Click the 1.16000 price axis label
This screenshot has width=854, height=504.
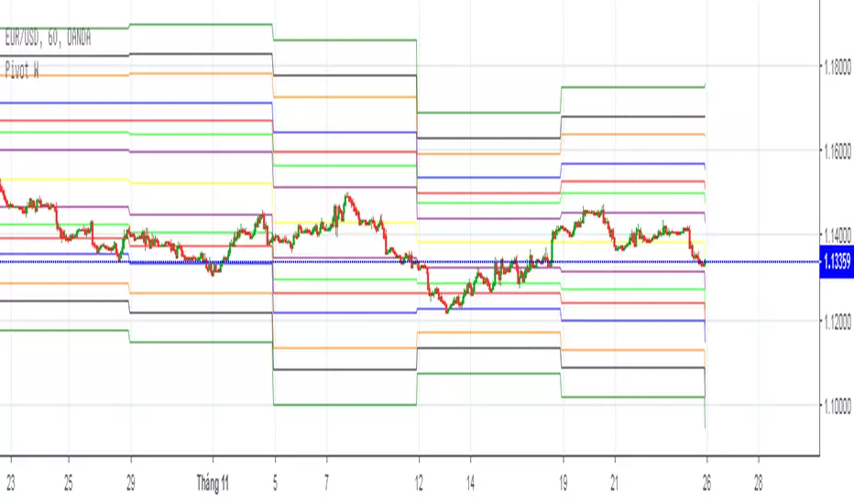[x=838, y=151]
